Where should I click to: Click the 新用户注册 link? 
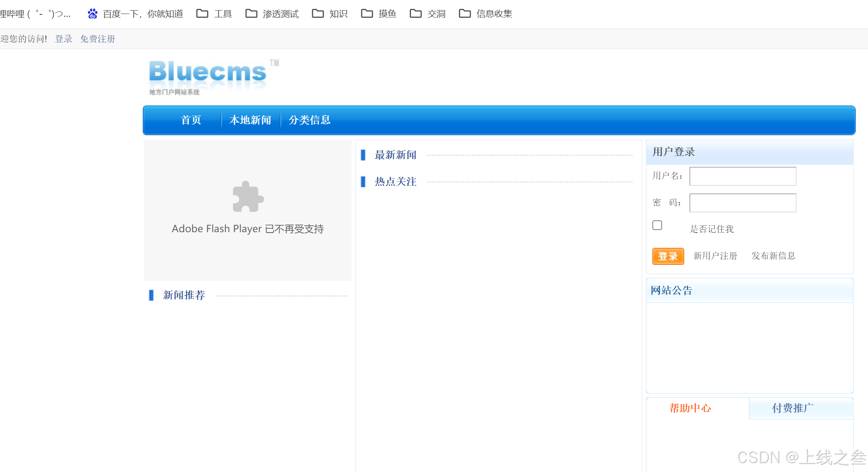tap(715, 256)
